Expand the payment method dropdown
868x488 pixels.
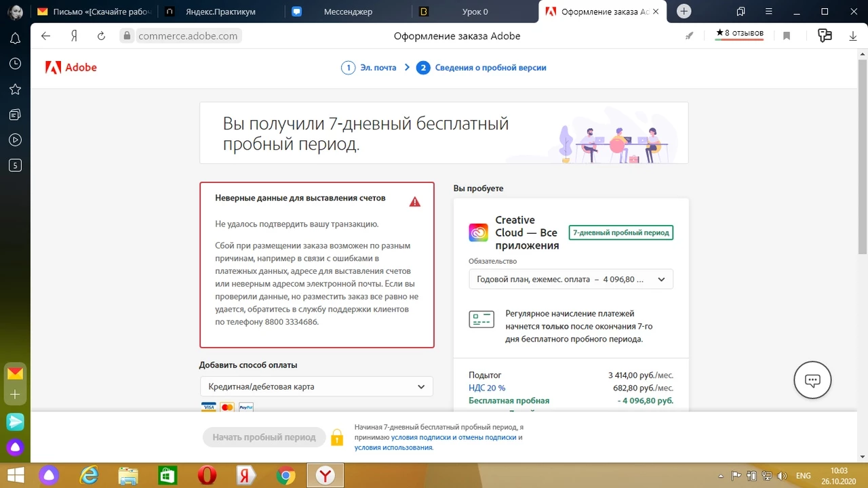[x=316, y=386]
